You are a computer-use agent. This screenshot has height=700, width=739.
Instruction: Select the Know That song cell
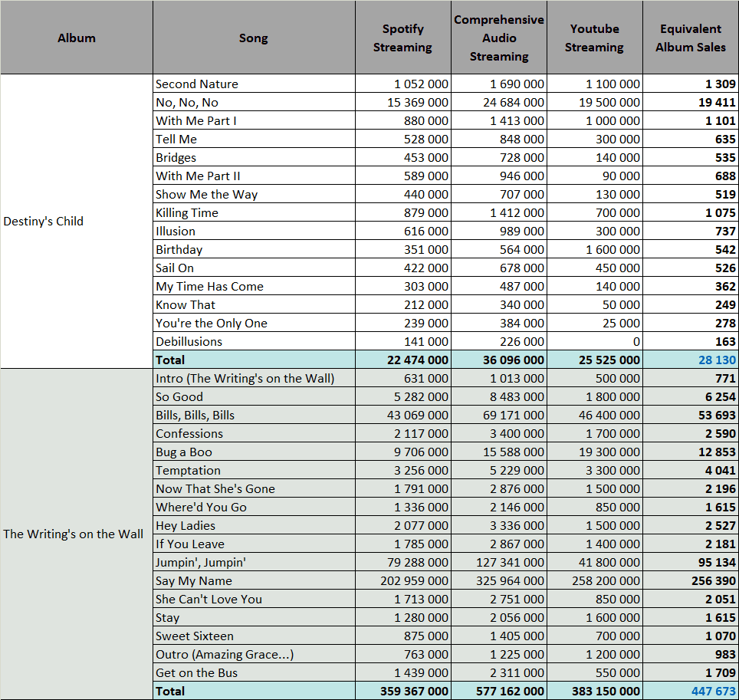tap(254, 304)
